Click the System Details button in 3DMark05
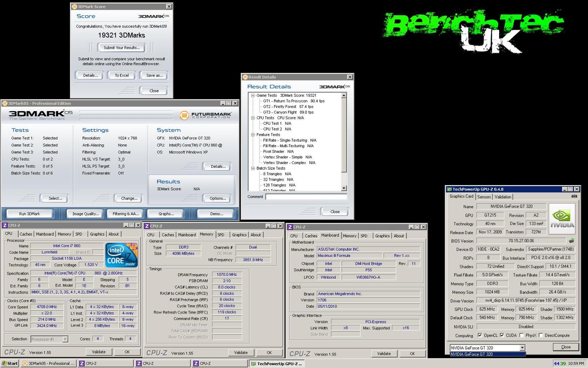The image size is (588, 368). (x=218, y=166)
